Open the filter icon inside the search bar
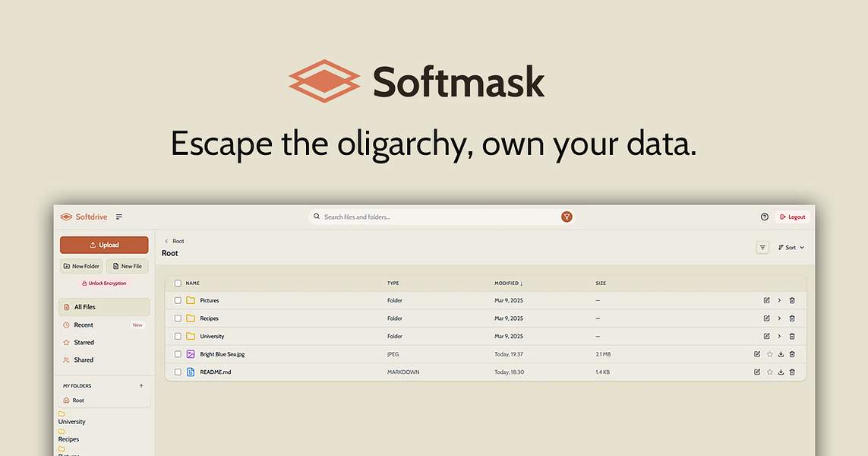This screenshot has width=868, height=456. pos(567,217)
